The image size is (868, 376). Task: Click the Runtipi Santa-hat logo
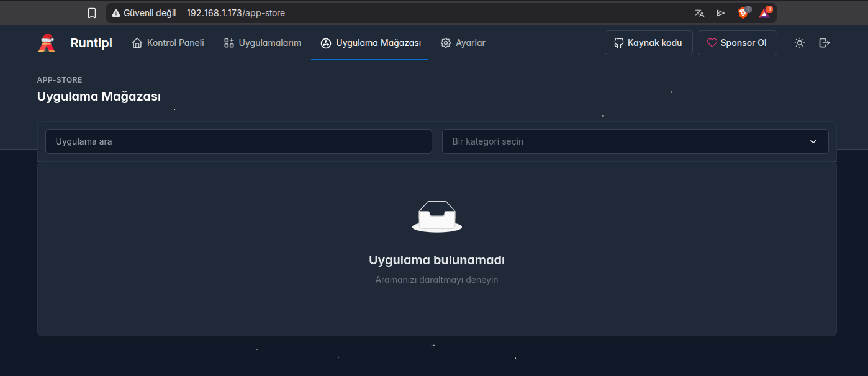(47, 43)
